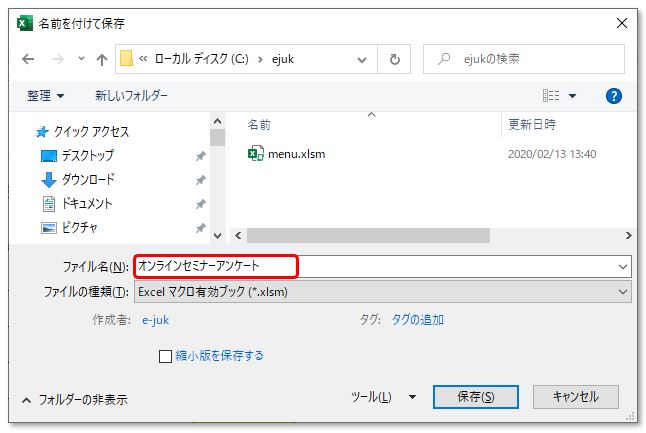Image resolution: width=646 pixels, height=433 pixels.
Task: Select the ローカル ディスク (C:) path segment
Action: click(x=201, y=59)
